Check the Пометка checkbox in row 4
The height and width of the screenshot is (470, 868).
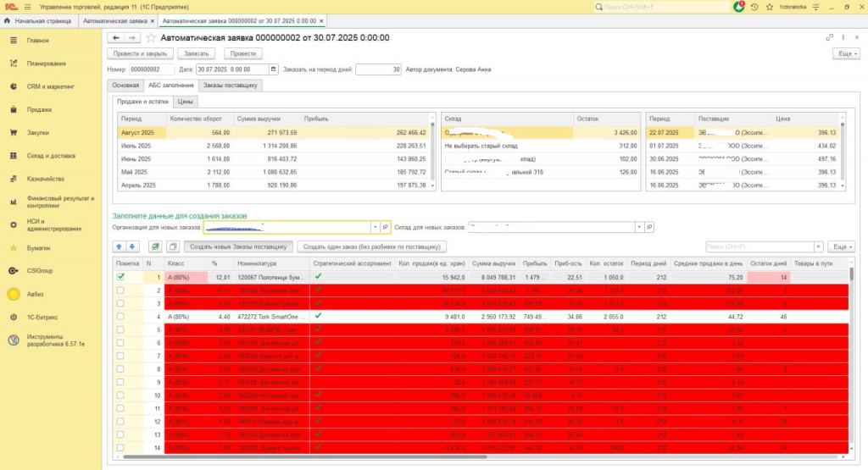pyautogui.click(x=120, y=316)
